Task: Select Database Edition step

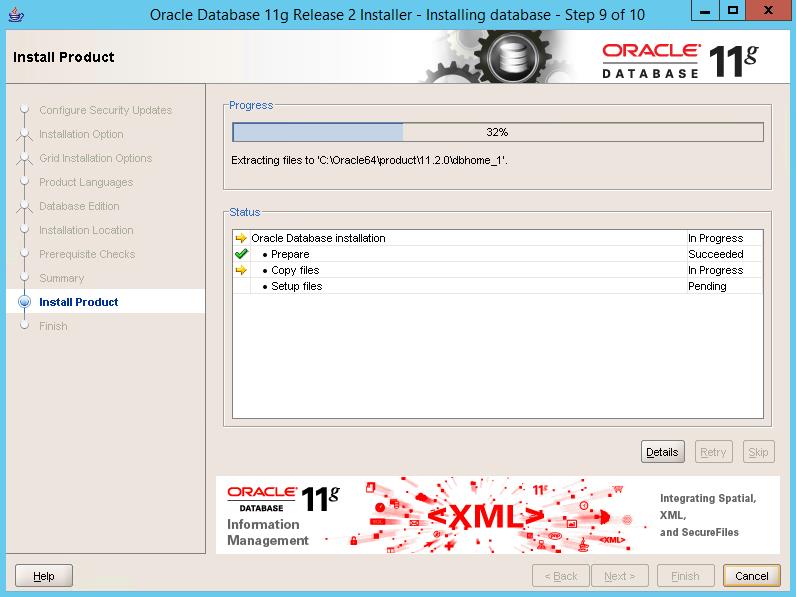Action: [79, 206]
